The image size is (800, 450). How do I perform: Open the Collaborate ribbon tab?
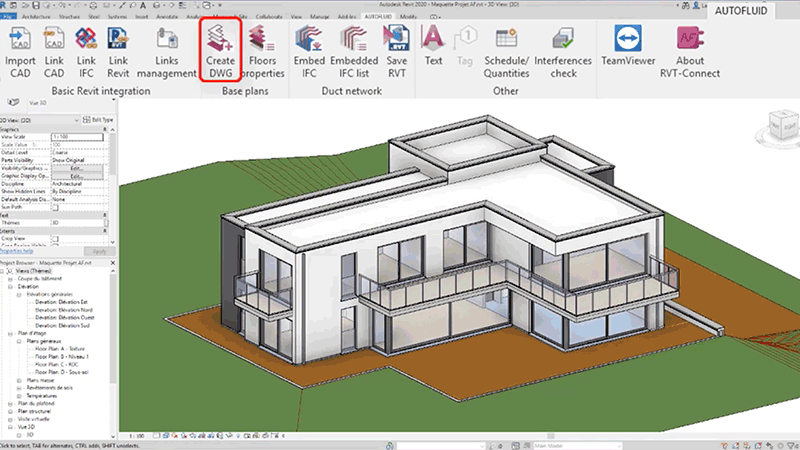point(269,17)
